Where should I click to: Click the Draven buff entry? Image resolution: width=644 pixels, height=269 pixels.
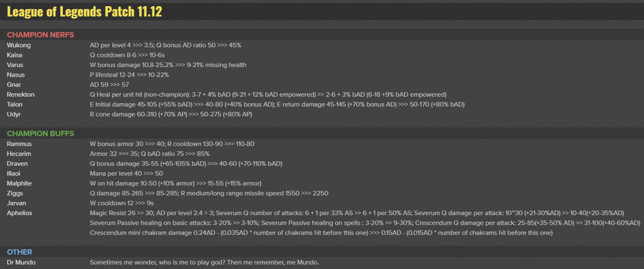(17, 164)
